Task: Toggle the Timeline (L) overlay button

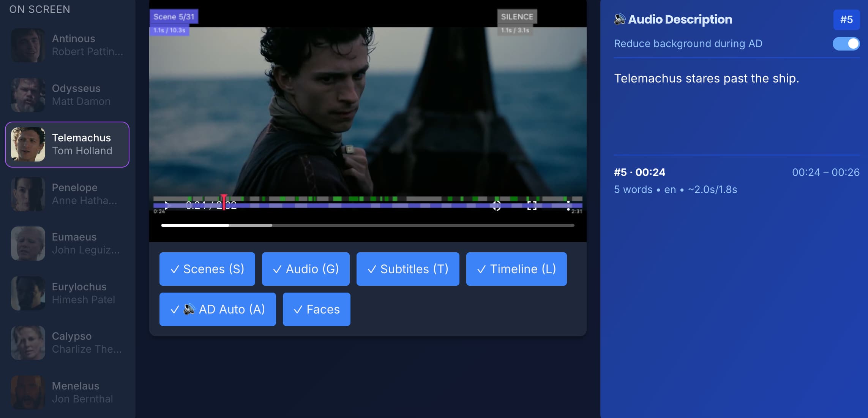Action: click(516, 269)
